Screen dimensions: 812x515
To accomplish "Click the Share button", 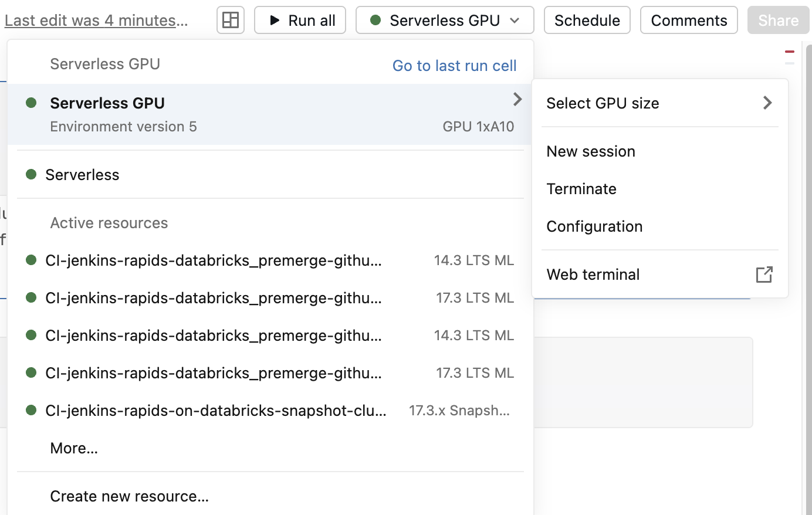I will pos(778,20).
